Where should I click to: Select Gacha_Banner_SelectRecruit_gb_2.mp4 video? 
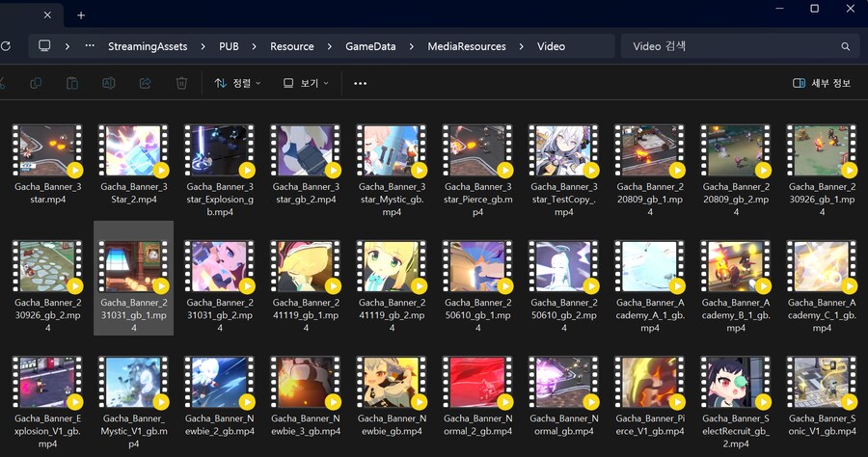point(736,402)
